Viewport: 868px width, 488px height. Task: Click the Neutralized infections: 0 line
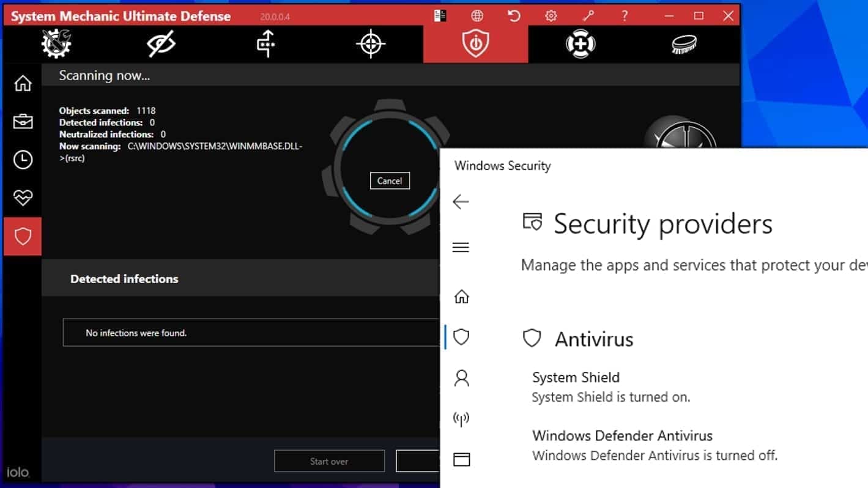pyautogui.click(x=112, y=134)
